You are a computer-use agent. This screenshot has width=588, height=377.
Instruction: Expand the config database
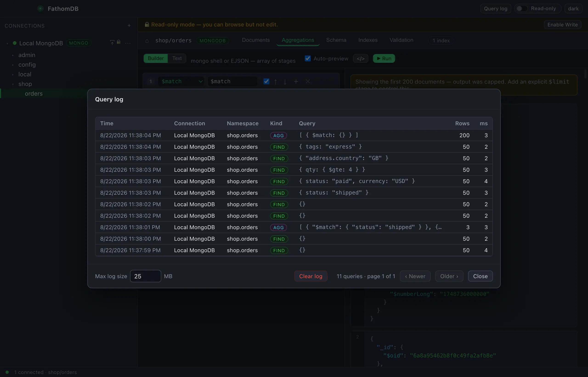click(x=13, y=65)
